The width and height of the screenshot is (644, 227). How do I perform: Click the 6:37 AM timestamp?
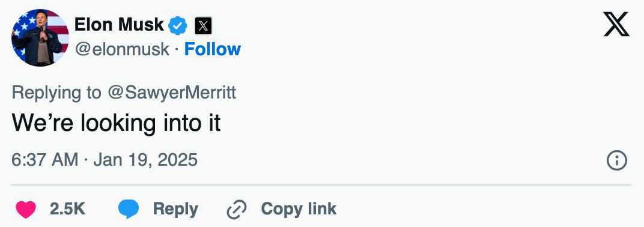(45, 160)
